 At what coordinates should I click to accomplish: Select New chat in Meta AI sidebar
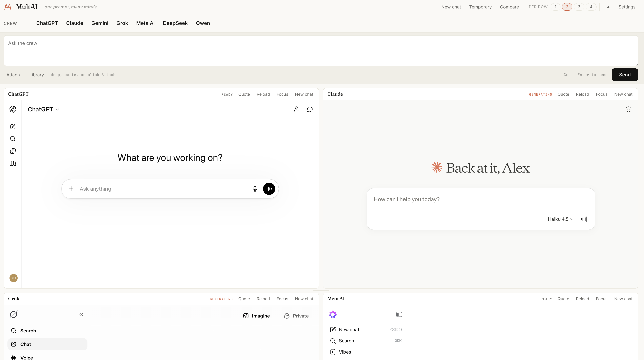[366, 330]
